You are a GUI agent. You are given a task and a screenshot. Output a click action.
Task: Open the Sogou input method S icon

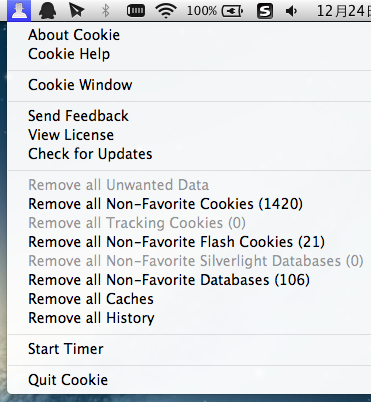265,11
